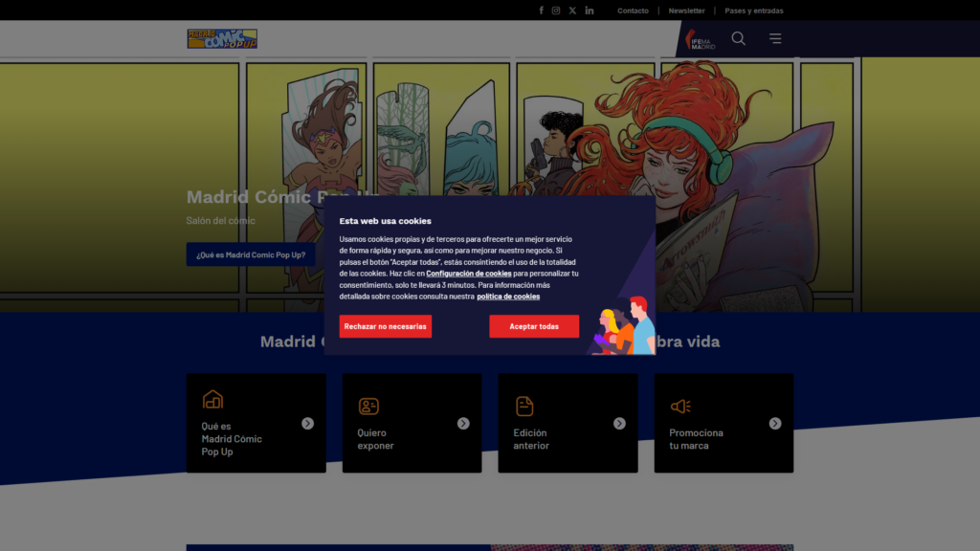Open the search magnifier icon
980x551 pixels.
(x=738, y=38)
